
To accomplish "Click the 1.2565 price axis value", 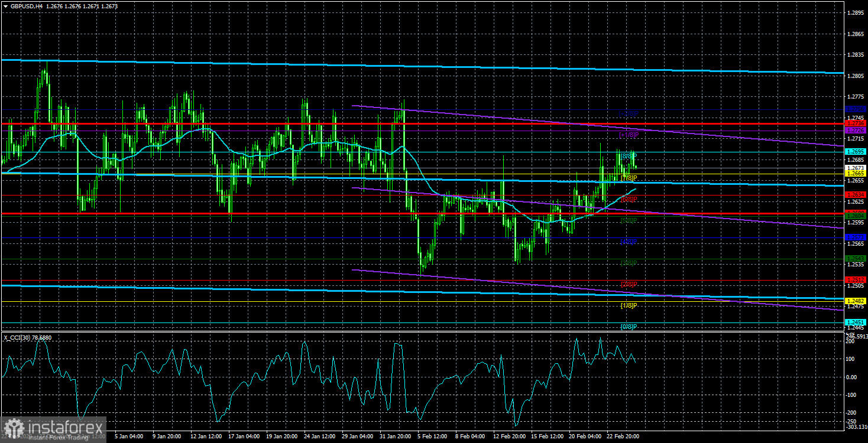I will coord(856,243).
